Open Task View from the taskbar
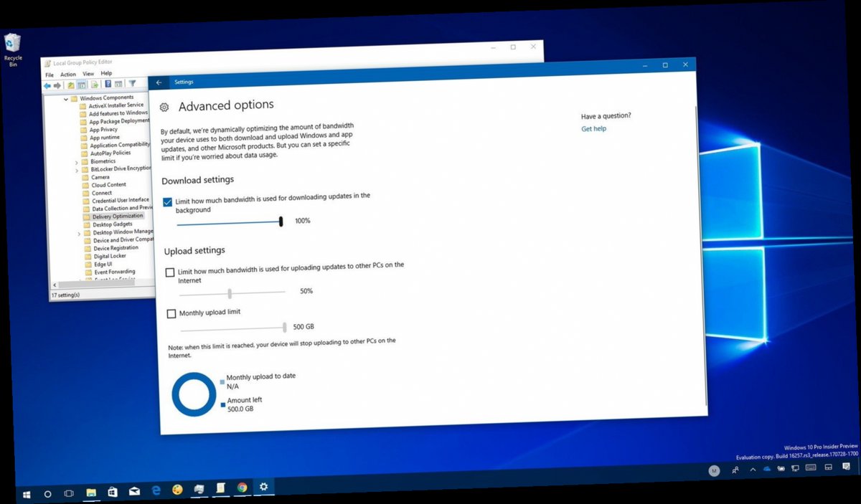This screenshot has height=504, width=861. coord(69,494)
